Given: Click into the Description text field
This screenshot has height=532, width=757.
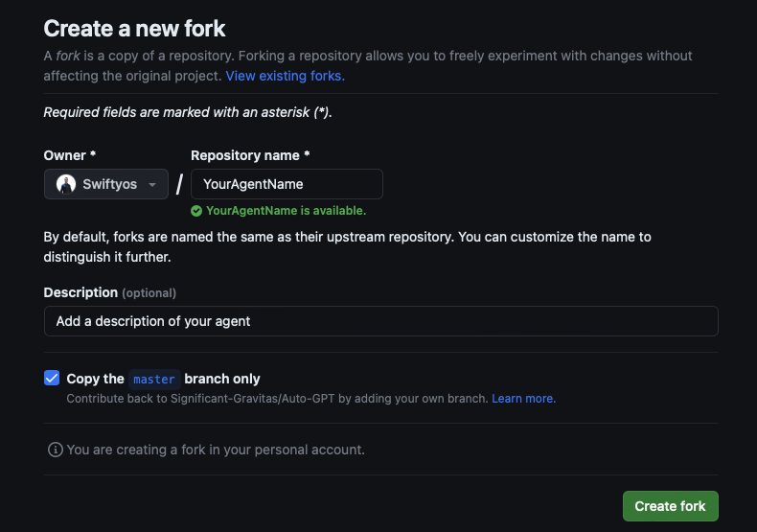Looking at the screenshot, I should click(x=380, y=321).
